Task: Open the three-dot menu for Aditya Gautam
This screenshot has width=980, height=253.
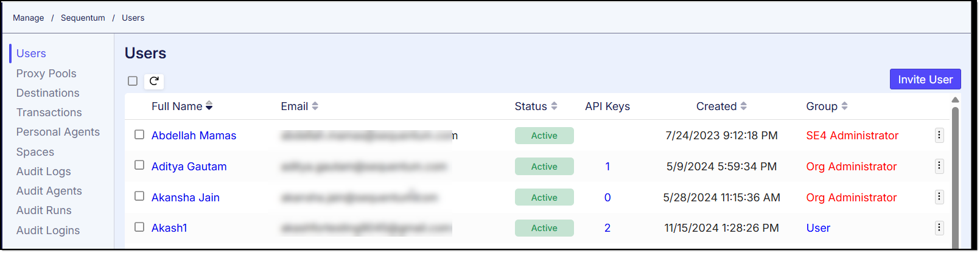Action: coord(939,166)
